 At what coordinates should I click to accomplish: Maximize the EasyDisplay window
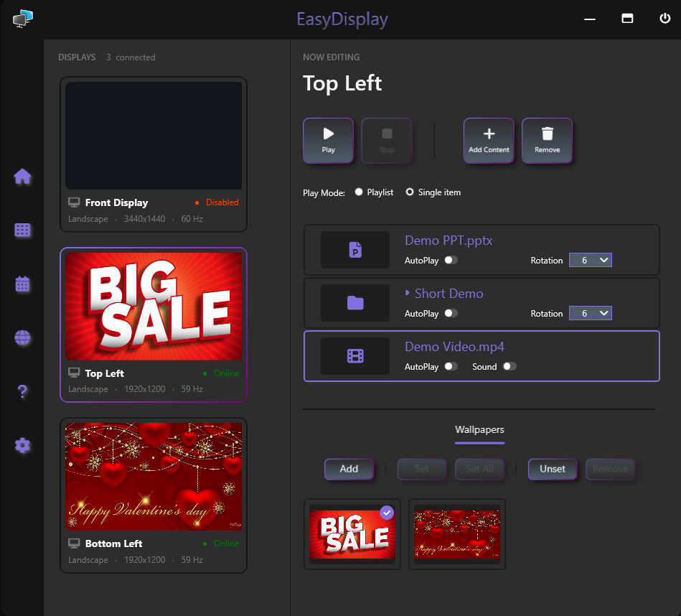coord(627,18)
